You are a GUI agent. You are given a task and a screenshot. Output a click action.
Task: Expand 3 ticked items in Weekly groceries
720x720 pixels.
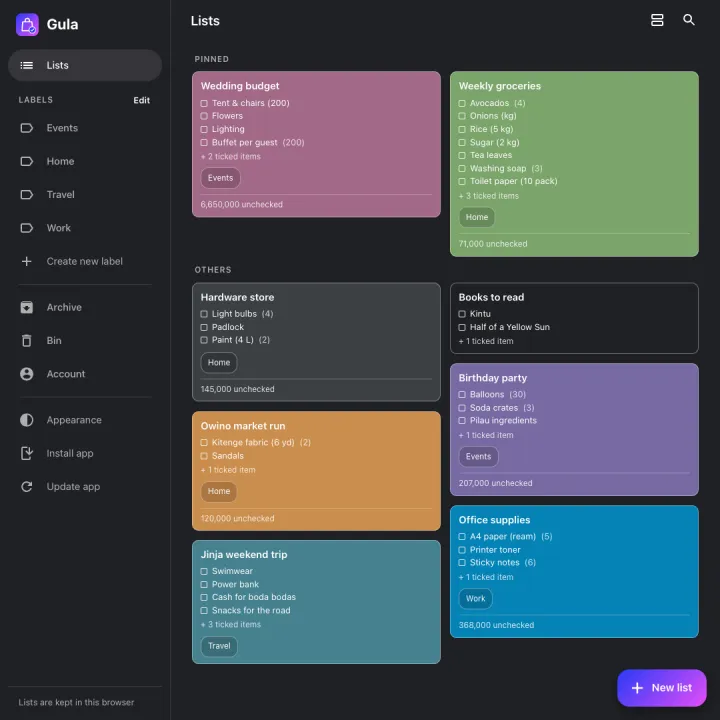click(489, 196)
